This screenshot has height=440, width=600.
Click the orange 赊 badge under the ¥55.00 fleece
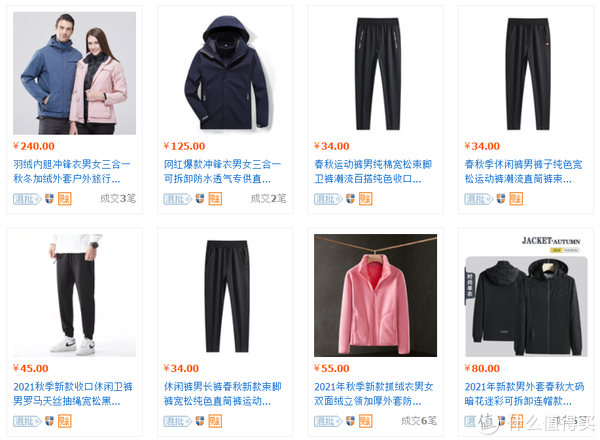click(x=365, y=421)
